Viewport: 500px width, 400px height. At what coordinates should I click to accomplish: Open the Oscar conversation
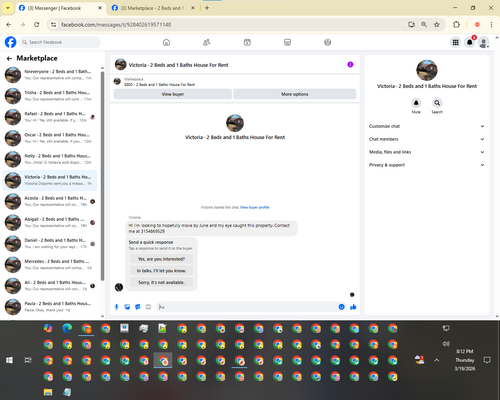50,138
